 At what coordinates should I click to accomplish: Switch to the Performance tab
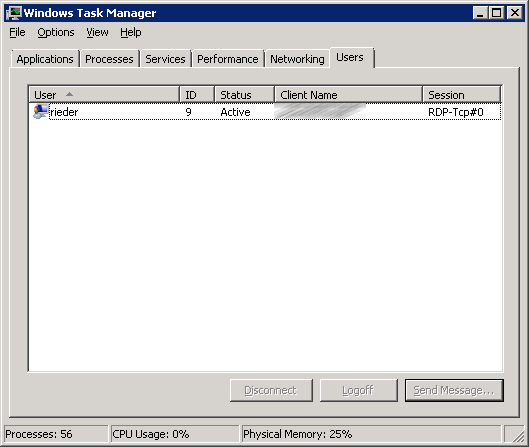click(x=228, y=59)
